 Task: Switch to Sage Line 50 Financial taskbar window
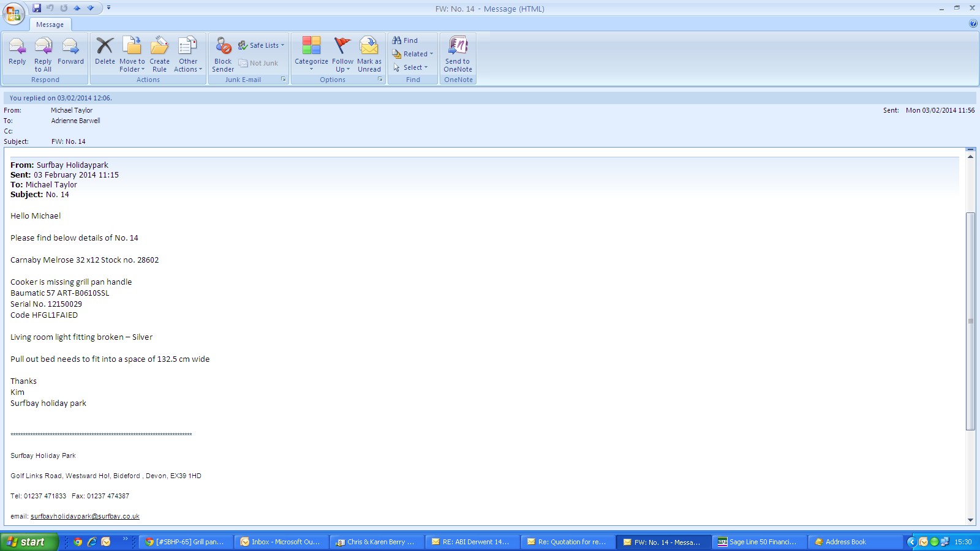(759, 542)
